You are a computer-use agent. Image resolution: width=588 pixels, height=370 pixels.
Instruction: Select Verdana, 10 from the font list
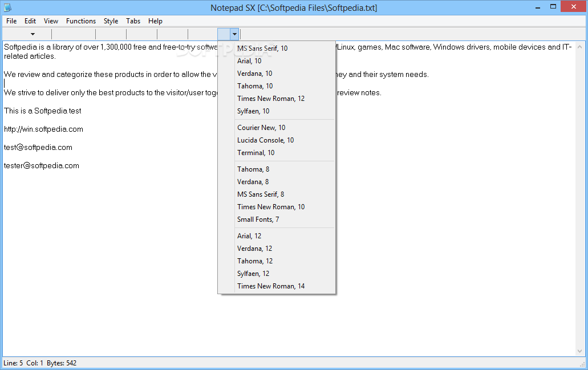(x=277, y=74)
